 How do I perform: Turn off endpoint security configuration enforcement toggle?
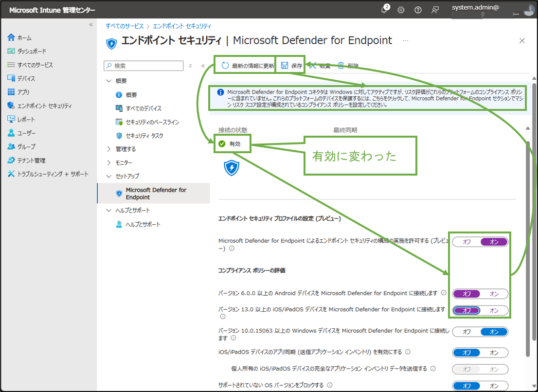pyautogui.click(x=466, y=242)
